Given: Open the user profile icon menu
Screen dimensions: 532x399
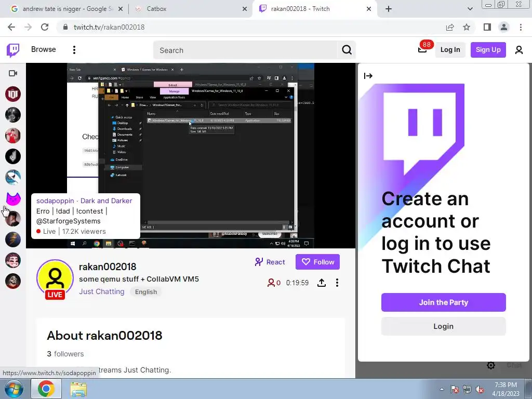Looking at the screenshot, I should [x=519, y=50].
